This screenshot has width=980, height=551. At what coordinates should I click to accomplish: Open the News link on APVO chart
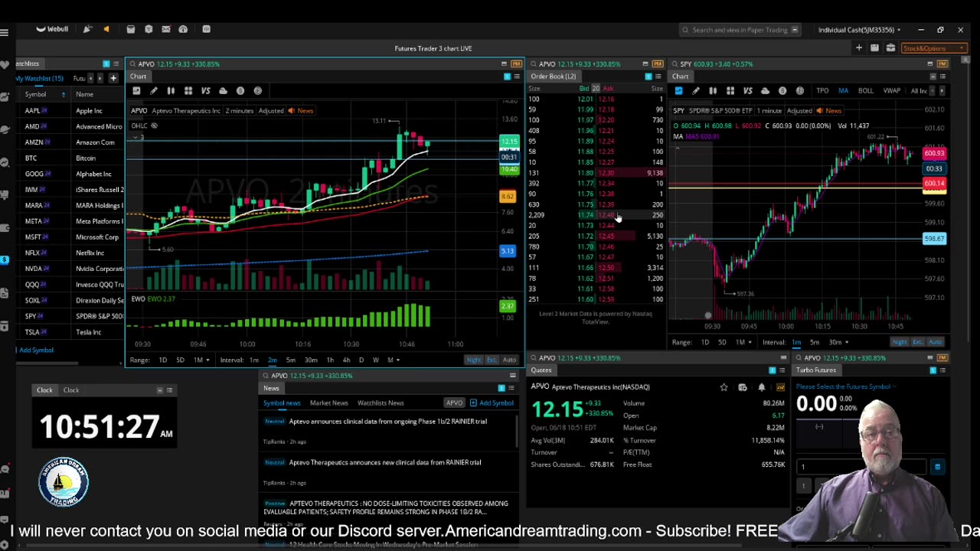pos(301,111)
